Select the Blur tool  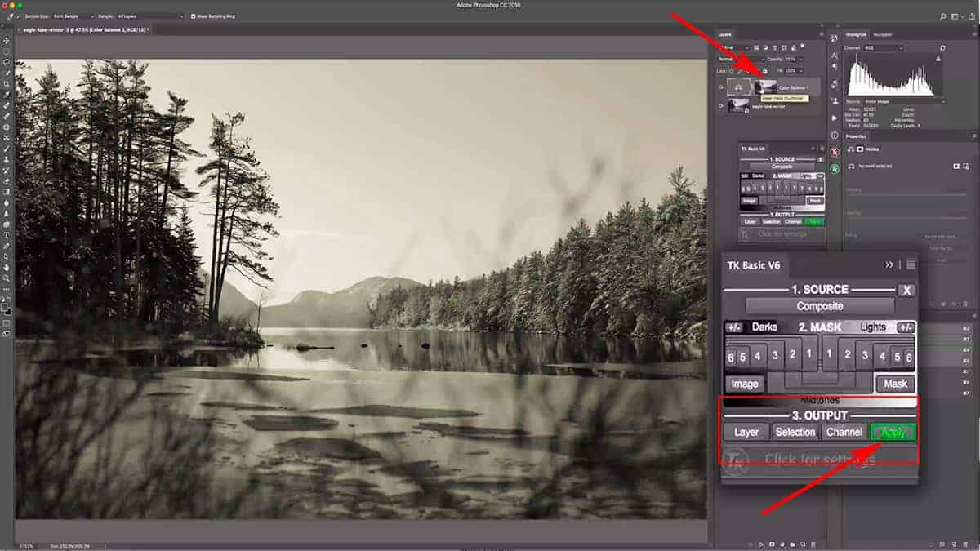point(7,202)
